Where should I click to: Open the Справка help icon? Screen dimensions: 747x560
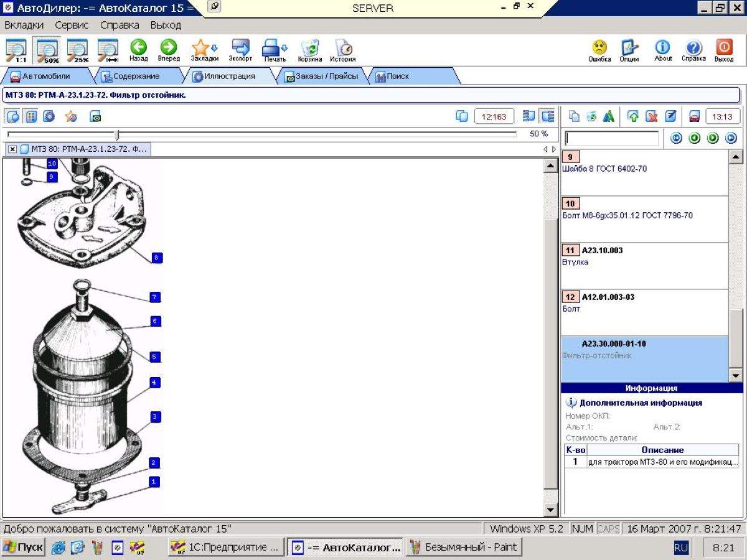[x=693, y=50]
